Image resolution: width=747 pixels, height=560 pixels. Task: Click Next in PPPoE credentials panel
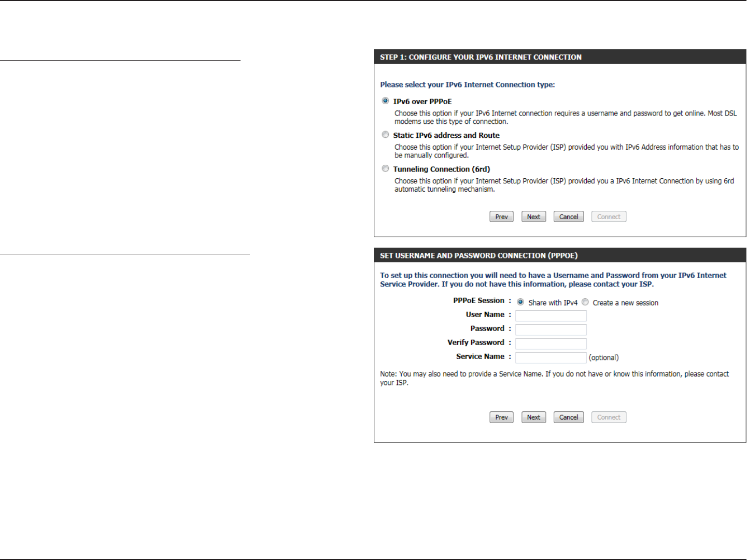[x=533, y=417]
